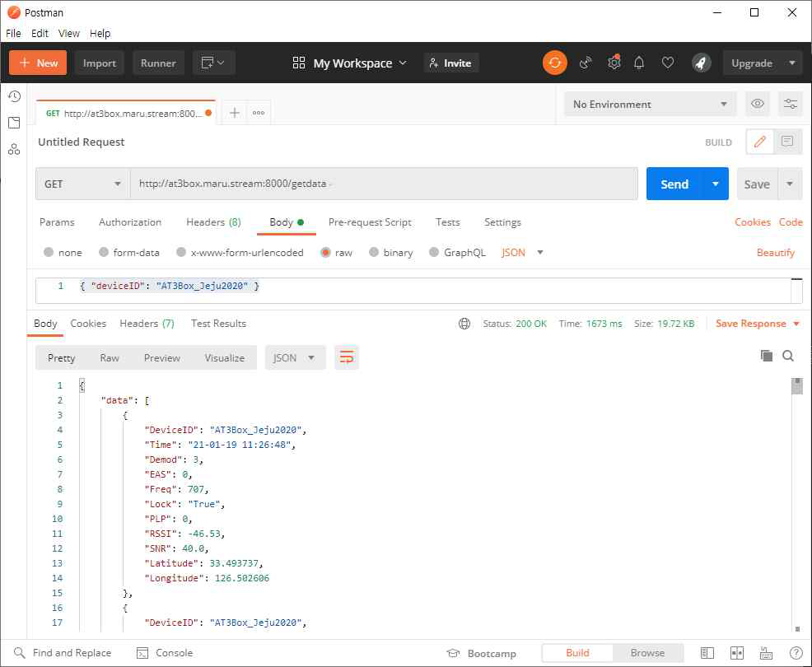Open the Runner button

[158, 63]
